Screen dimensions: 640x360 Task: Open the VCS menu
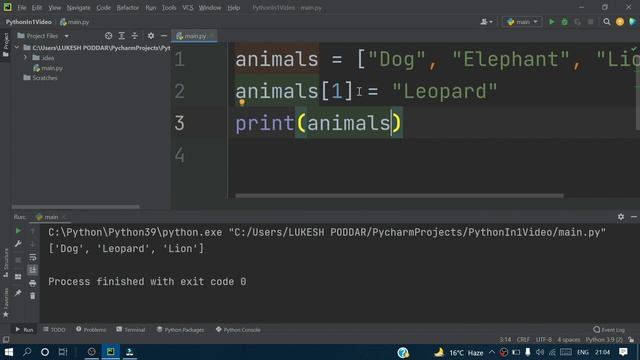(x=188, y=8)
